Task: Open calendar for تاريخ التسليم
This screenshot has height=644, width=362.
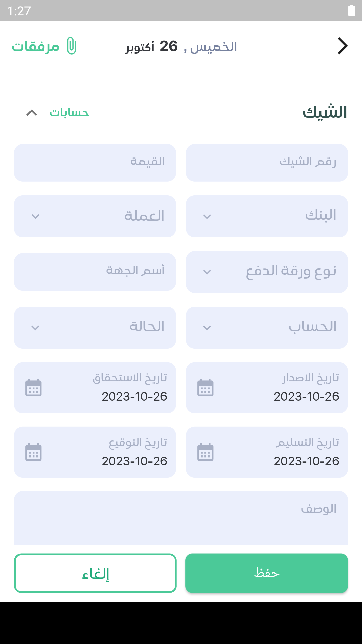Action: click(x=205, y=452)
